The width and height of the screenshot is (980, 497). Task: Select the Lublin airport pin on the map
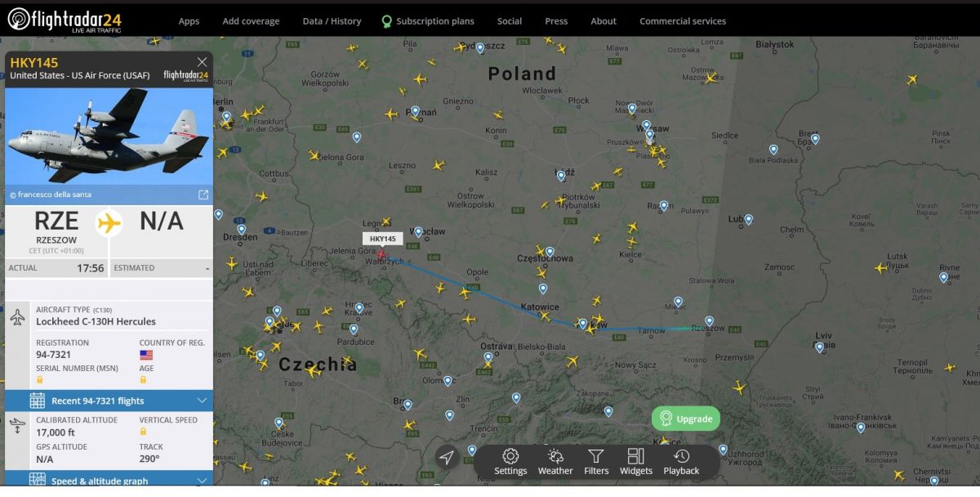point(748,219)
